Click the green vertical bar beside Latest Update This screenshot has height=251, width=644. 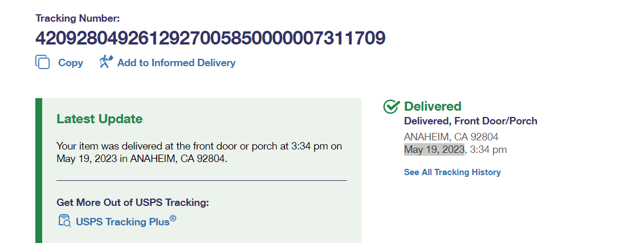pyautogui.click(x=39, y=170)
